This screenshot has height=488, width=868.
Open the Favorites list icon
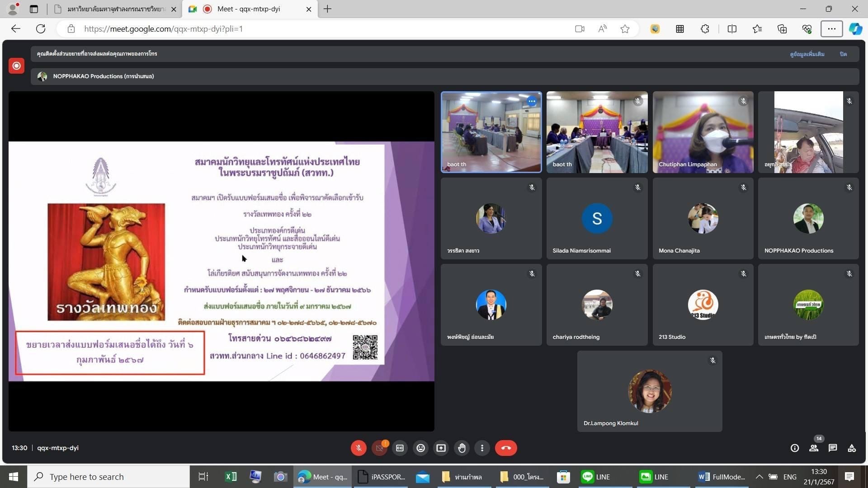pyautogui.click(x=757, y=29)
